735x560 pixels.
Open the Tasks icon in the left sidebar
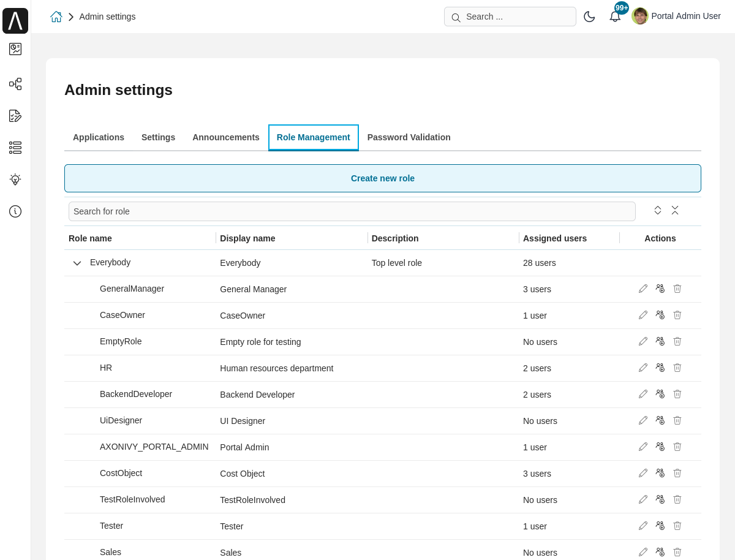point(15,116)
